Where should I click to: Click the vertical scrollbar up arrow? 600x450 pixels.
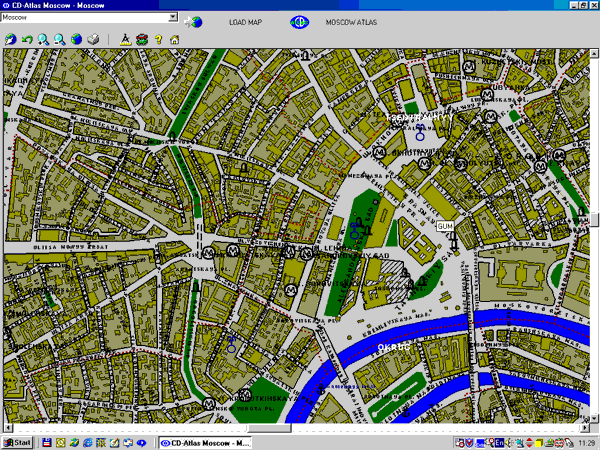tap(594, 54)
